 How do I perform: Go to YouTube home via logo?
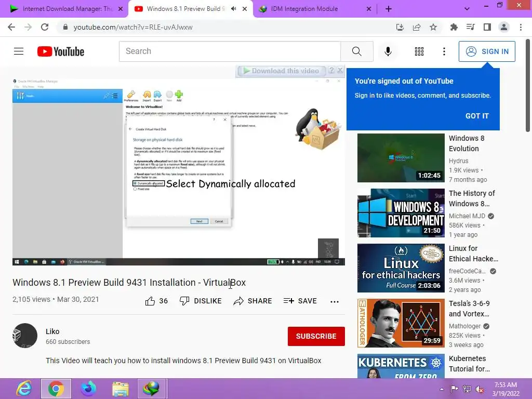click(61, 51)
